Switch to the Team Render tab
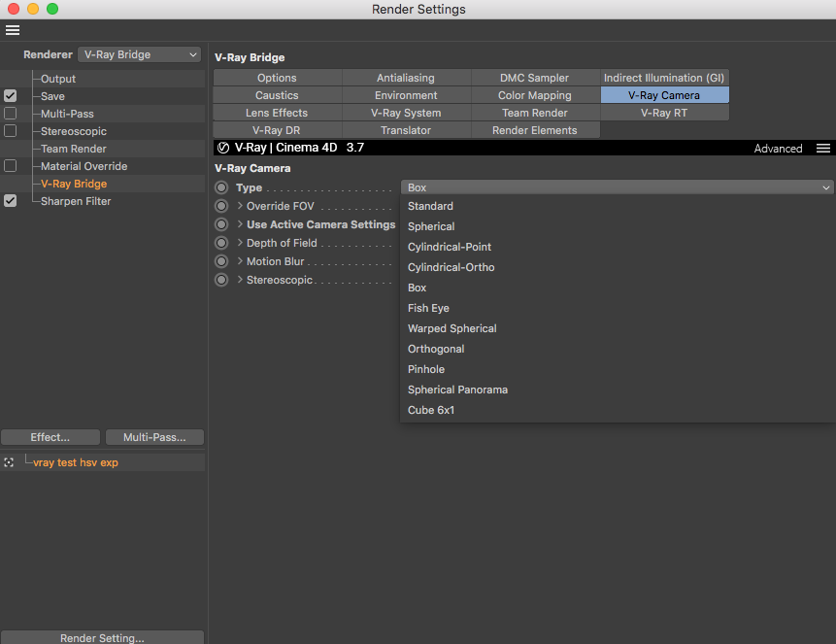The height and width of the screenshot is (644, 836). 535,113
